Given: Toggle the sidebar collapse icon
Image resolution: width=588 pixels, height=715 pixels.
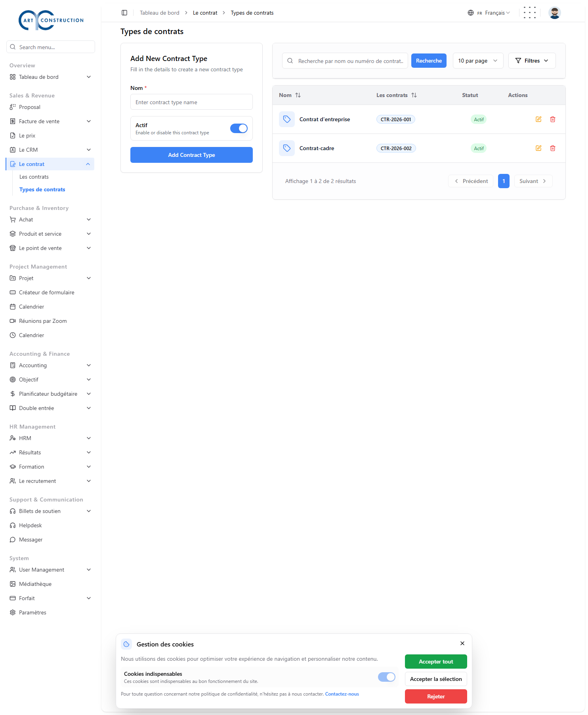Looking at the screenshot, I should [124, 13].
